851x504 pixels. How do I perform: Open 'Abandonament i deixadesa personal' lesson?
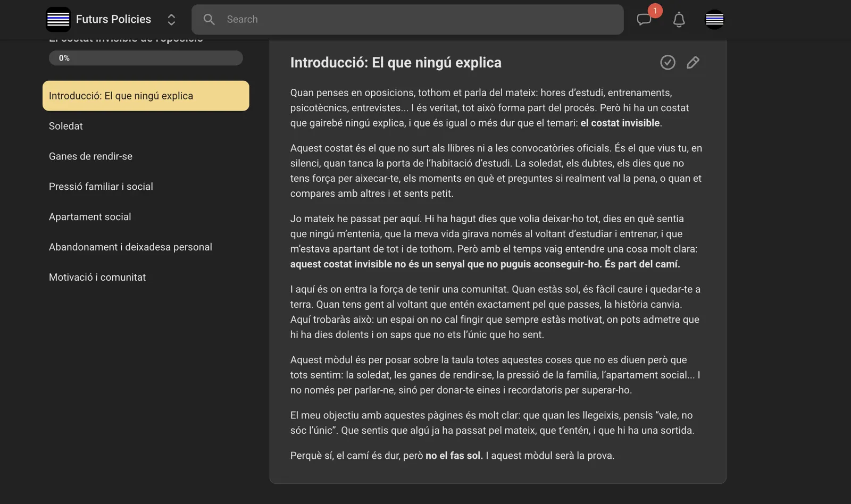[x=146, y=247]
